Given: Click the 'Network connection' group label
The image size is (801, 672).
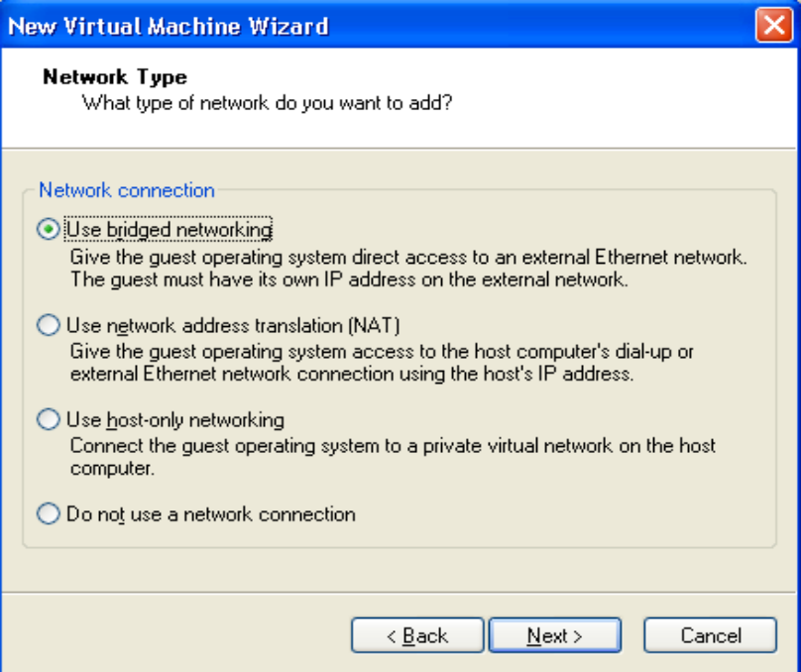Looking at the screenshot, I should [126, 190].
